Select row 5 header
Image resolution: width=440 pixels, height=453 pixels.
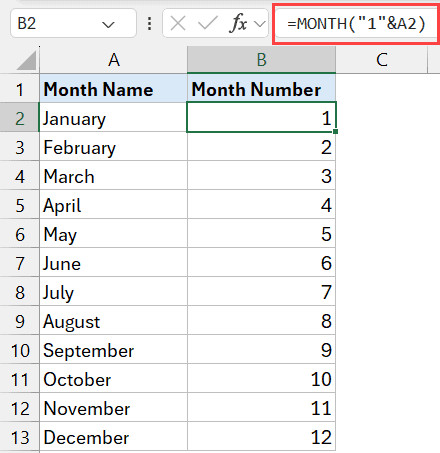pyautogui.click(x=19, y=204)
